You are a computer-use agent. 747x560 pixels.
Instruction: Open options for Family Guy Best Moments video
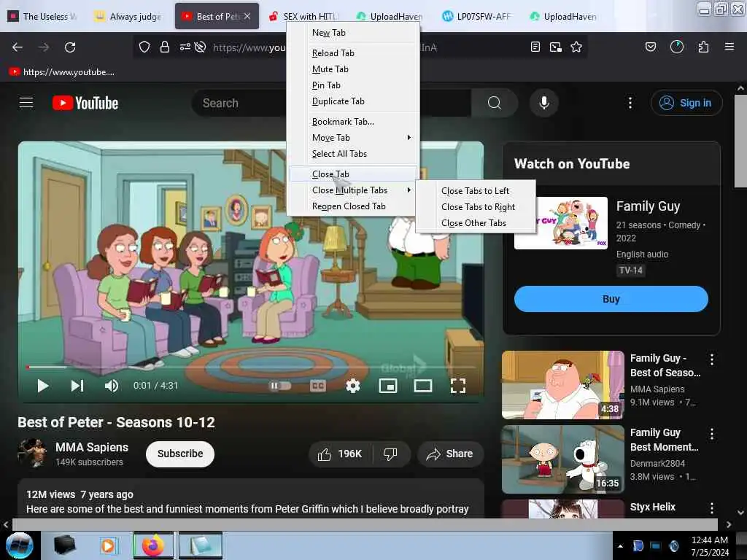(x=712, y=433)
